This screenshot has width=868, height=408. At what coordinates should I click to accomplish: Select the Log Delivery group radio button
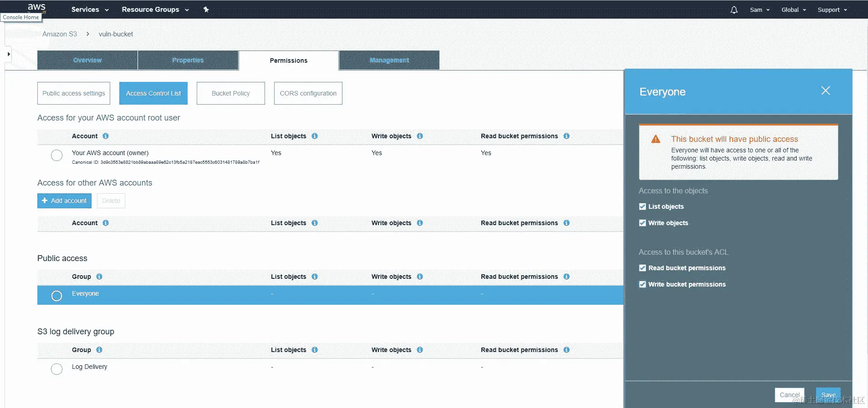pyautogui.click(x=56, y=369)
